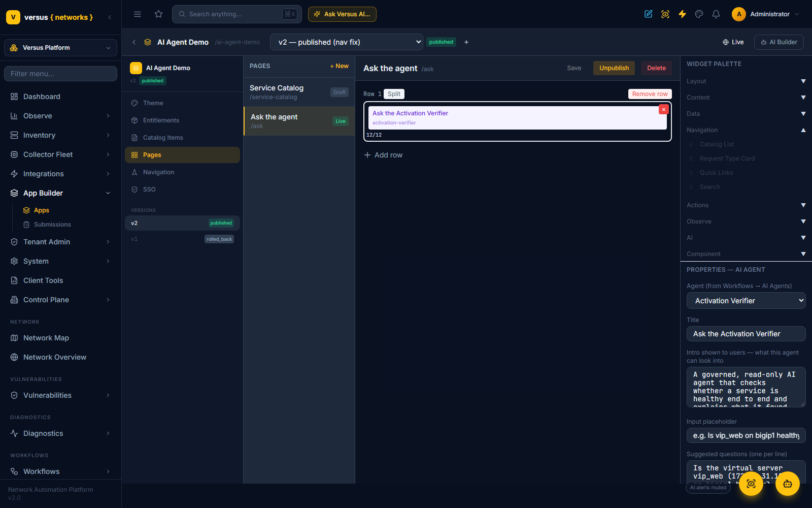Open Dashboard in the sidebar
This screenshot has height=508, width=812.
[61, 97]
